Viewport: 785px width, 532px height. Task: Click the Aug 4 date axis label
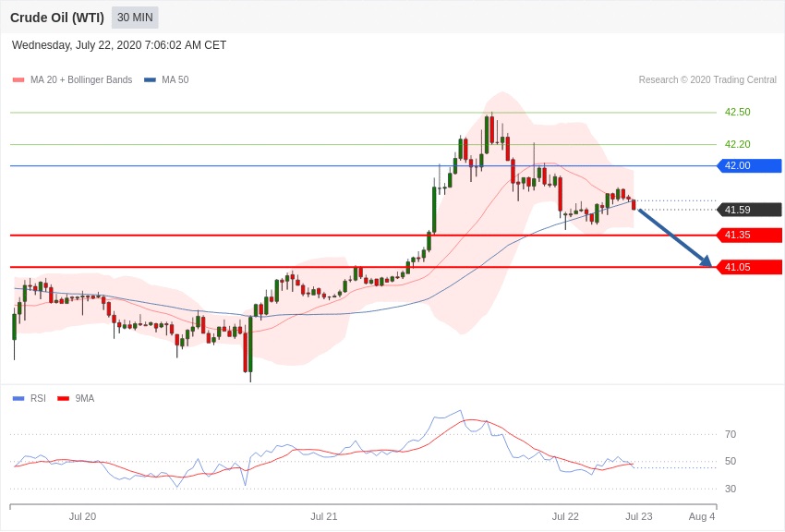point(702,516)
